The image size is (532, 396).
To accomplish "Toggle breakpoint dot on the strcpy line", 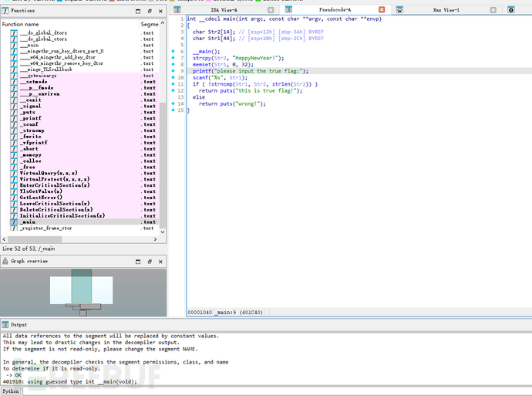I will [x=173, y=58].
